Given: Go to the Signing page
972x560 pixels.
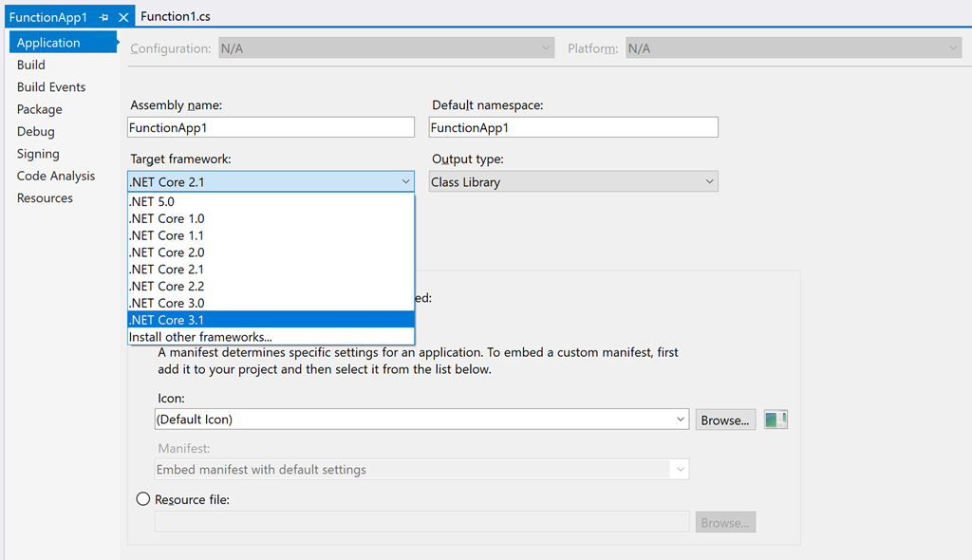Looking at the screenshot, I should tap(38, 154).
